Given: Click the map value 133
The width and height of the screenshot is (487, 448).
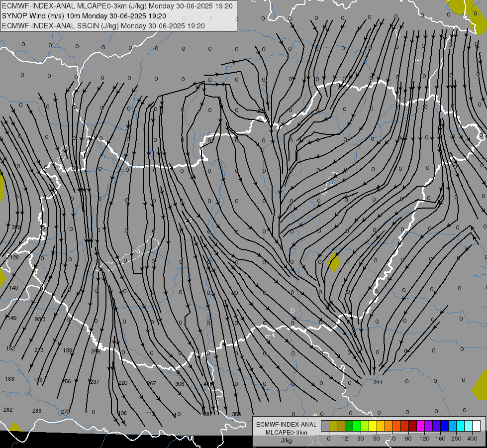Looking at the screenshot, I should [67, 350].
